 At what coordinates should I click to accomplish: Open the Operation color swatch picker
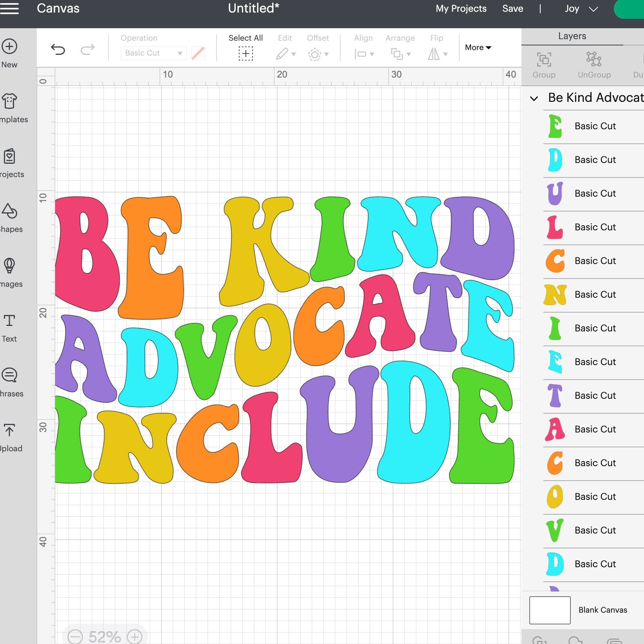(198, 53)
